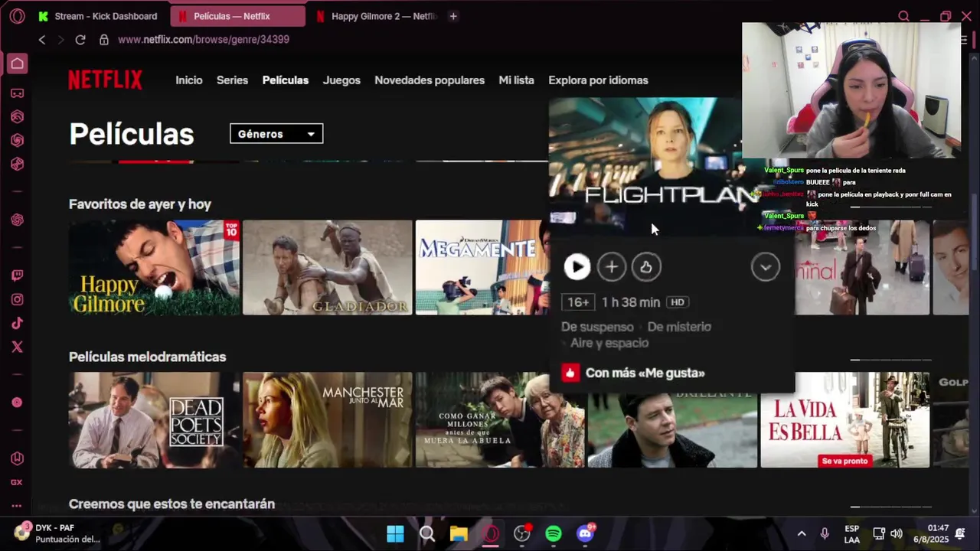Go forward in browser history

pyautogui.click(x=61, y=39)
